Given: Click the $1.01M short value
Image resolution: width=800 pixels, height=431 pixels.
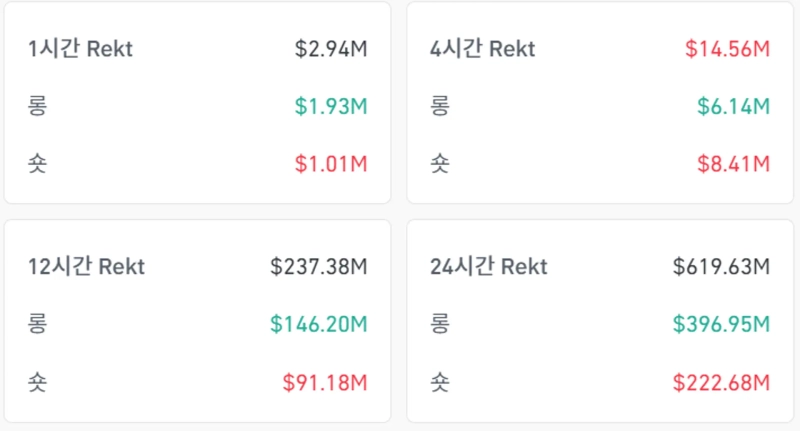Looking at the screenshot, I should [331, 163].
